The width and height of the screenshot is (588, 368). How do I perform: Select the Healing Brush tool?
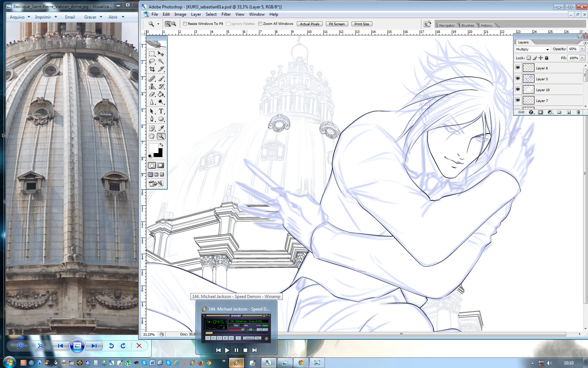tap(152, 79)
